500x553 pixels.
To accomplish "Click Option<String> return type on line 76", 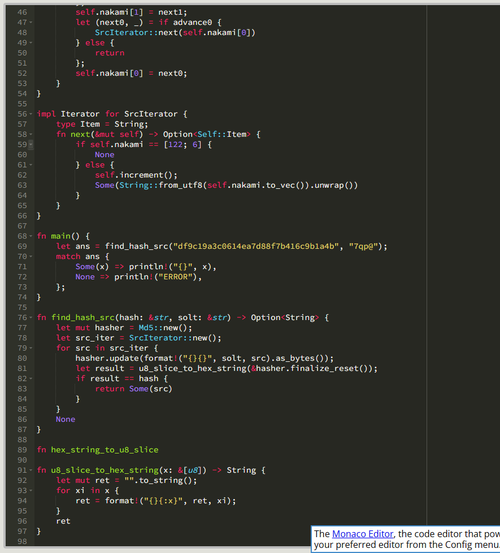I will 284,317.
